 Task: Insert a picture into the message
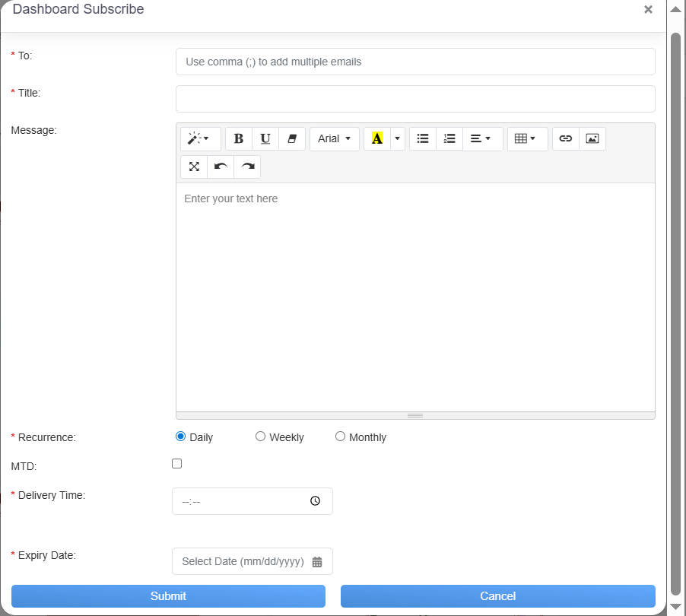pos(592,138)
